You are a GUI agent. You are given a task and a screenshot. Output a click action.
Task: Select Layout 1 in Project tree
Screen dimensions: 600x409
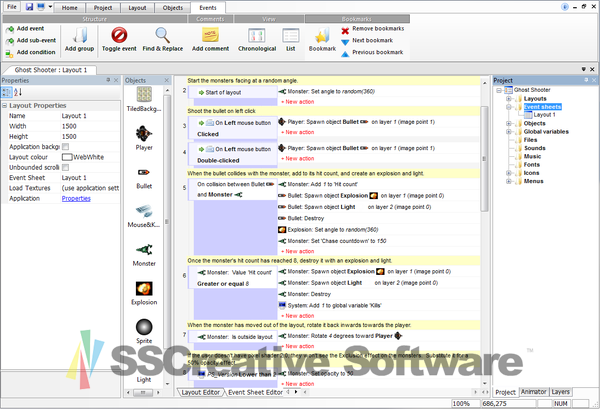pyautogui.click(x=545, y=115)
